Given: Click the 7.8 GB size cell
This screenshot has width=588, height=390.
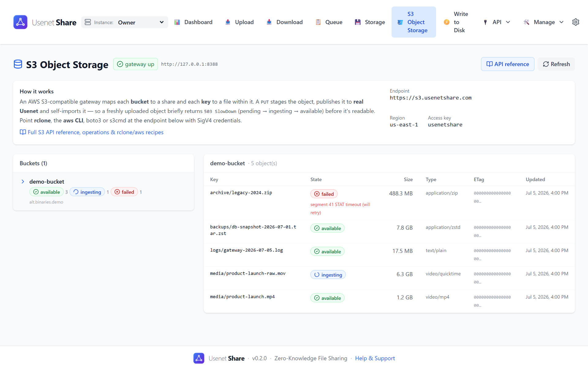Looking at the screenshot, I should [x=405, y=228].
